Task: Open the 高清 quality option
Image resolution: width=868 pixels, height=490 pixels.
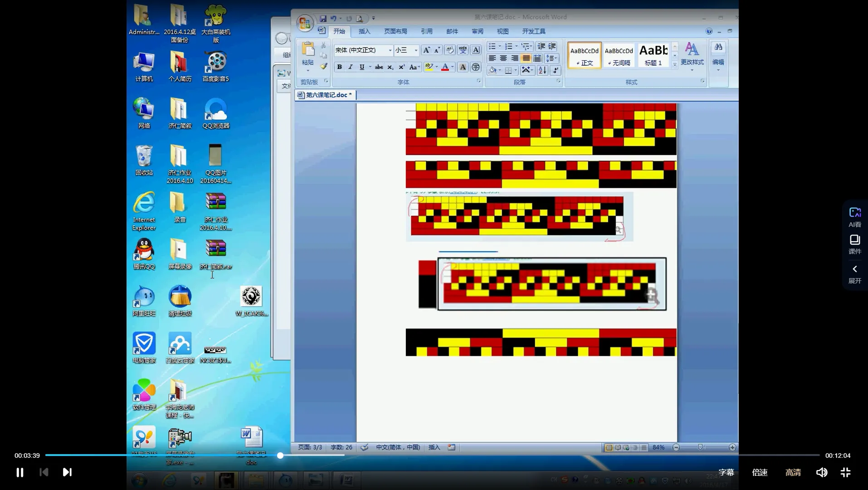Action: tap(793, 472)
